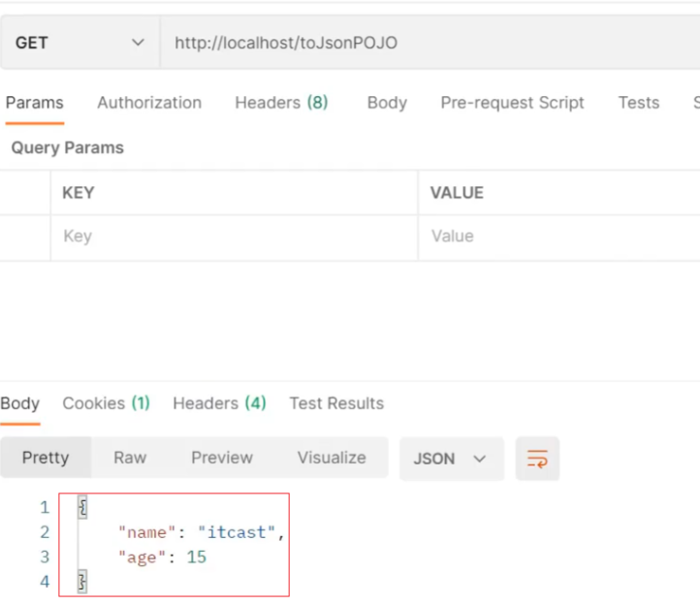
Task: Open the Authorization tab
Action: [x=149, y=103]
